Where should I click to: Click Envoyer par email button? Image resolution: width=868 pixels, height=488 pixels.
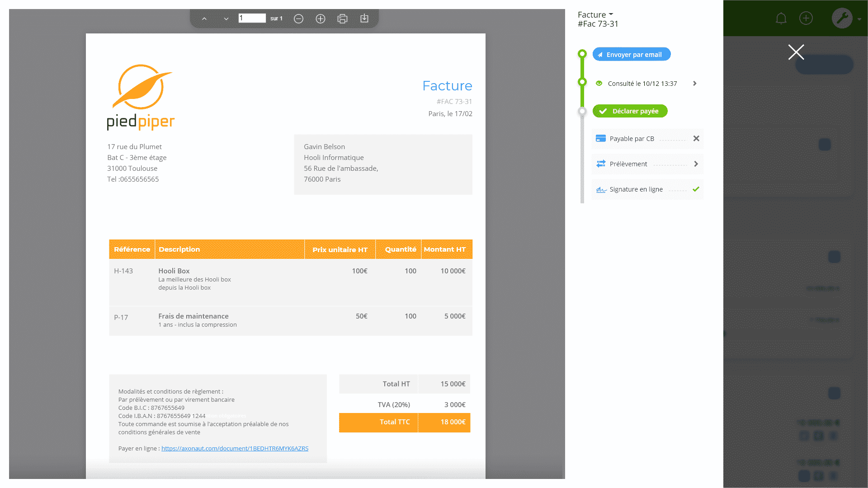(631, 55)
